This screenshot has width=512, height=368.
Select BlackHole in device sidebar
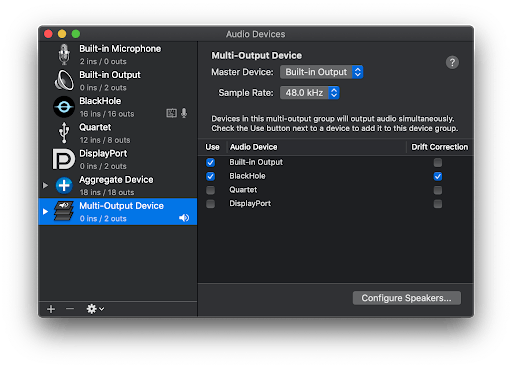(x=118, y=107)
